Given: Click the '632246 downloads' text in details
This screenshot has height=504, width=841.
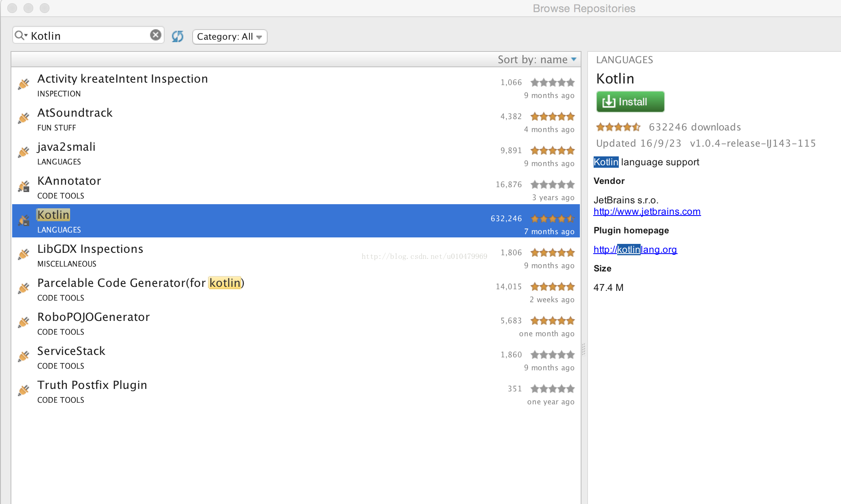Looking at the screenshot, I should [x=695, y=127].
